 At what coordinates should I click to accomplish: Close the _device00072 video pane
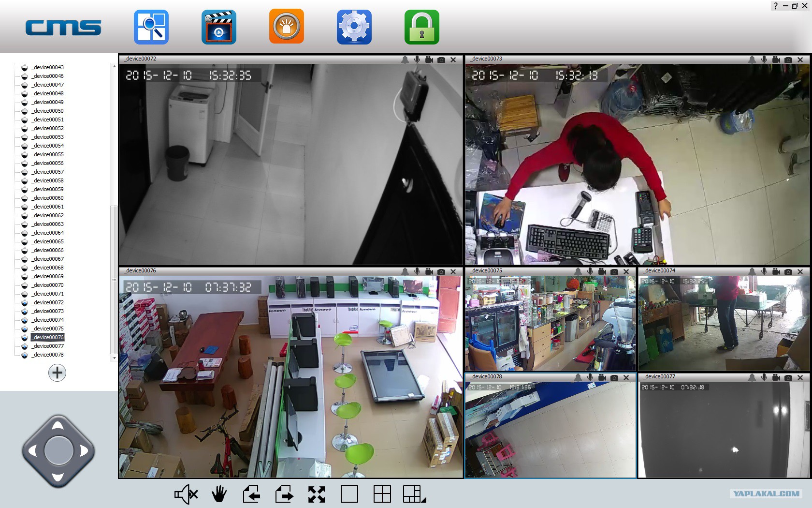point(453,60)
